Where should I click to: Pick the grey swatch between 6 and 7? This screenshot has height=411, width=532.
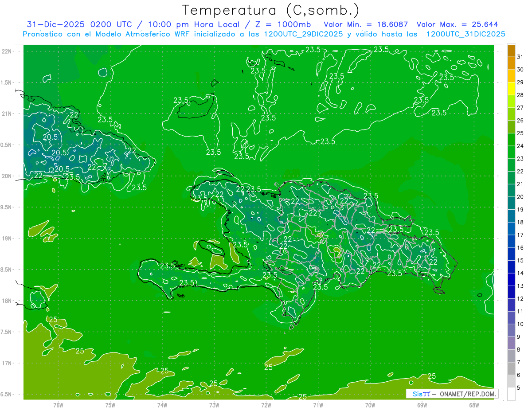(511, 368)
